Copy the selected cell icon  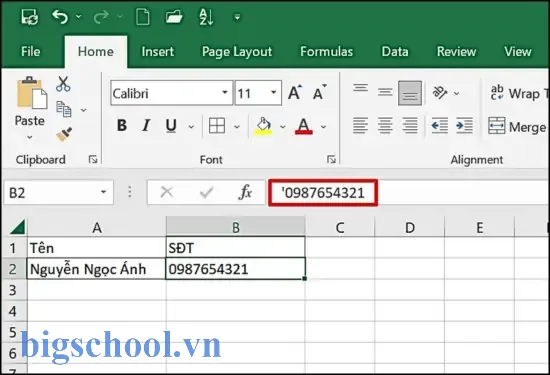click(x=64, y=109)
